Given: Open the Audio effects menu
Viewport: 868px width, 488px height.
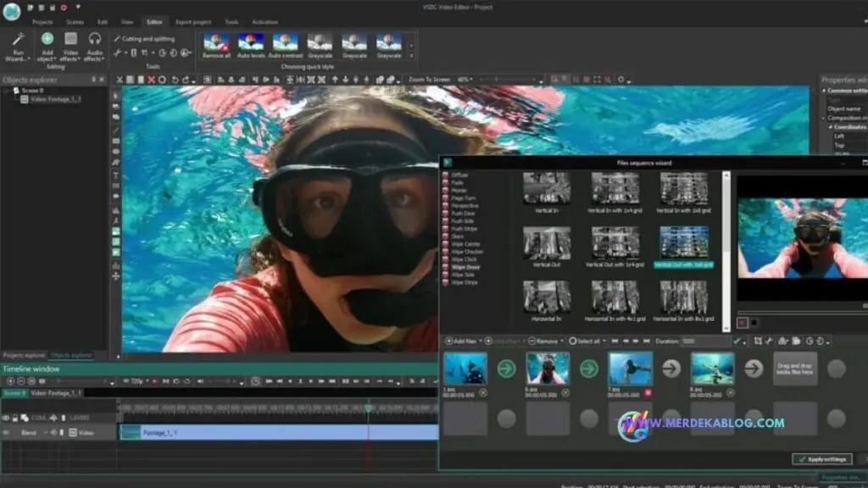Looking at the screenshot, I should coord(95,47).
